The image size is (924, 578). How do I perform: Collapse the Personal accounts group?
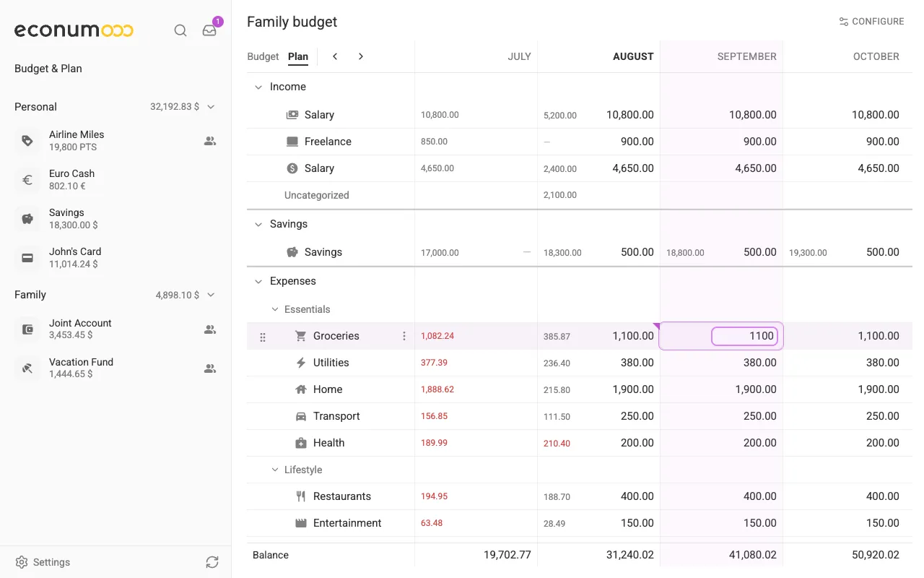pos(211,107)
